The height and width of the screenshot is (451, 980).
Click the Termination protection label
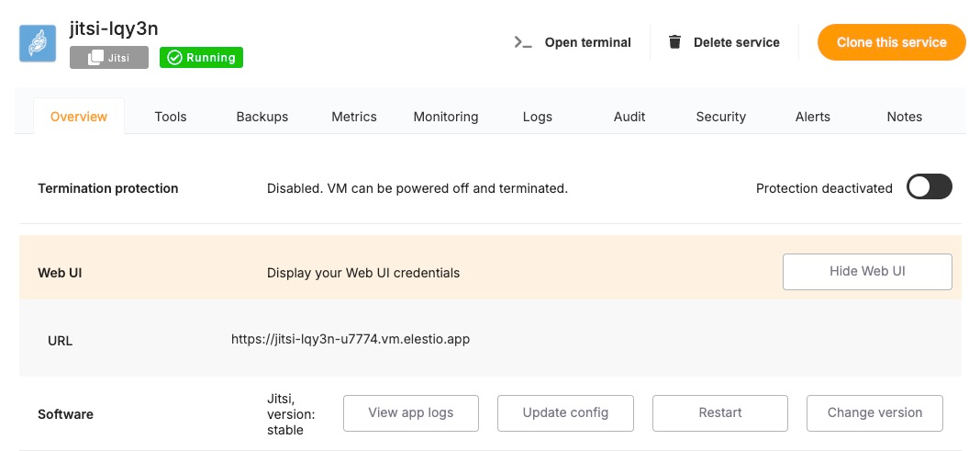point(108,188)
